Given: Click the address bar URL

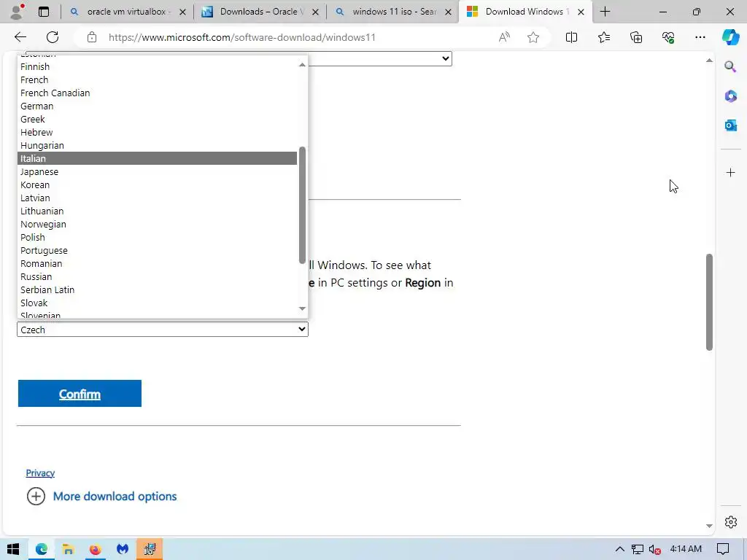Looking at the screenshot, I should coord(242,37).
